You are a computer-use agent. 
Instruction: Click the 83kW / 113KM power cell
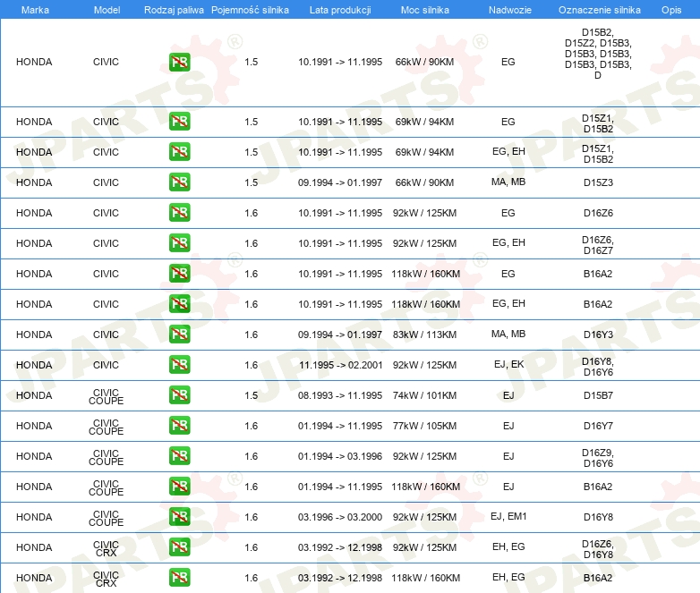click(x=425, y=335)
